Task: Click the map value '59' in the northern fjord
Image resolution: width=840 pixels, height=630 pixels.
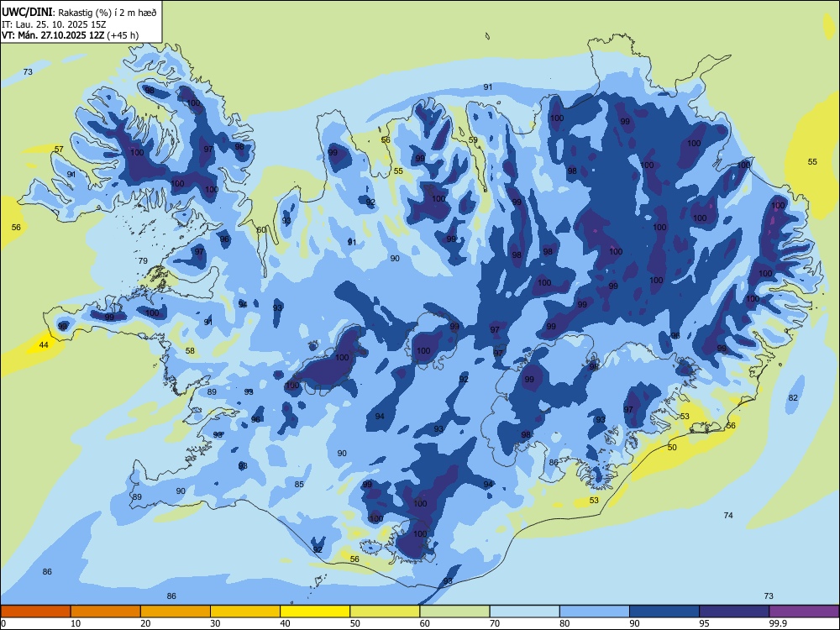Action: click(473, 139)
